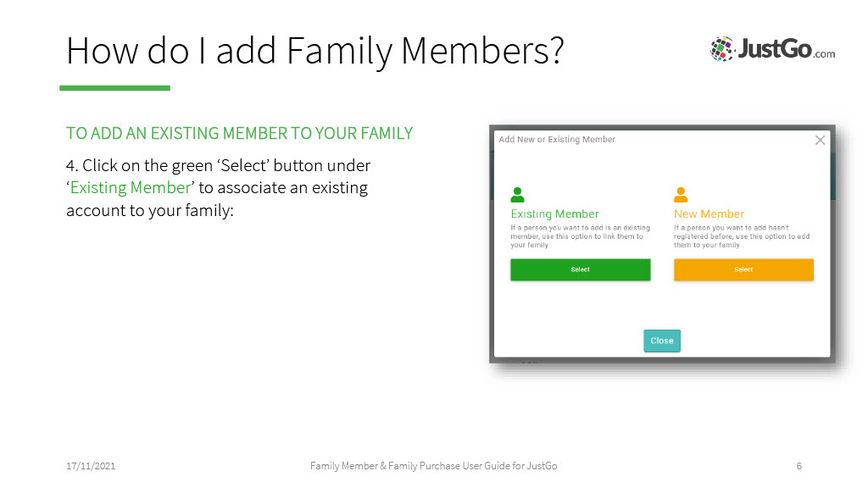This screenshot has width=868, height=488.
Task: Click the green 'Existing Member' text in step 4
Action: point(131,187)
